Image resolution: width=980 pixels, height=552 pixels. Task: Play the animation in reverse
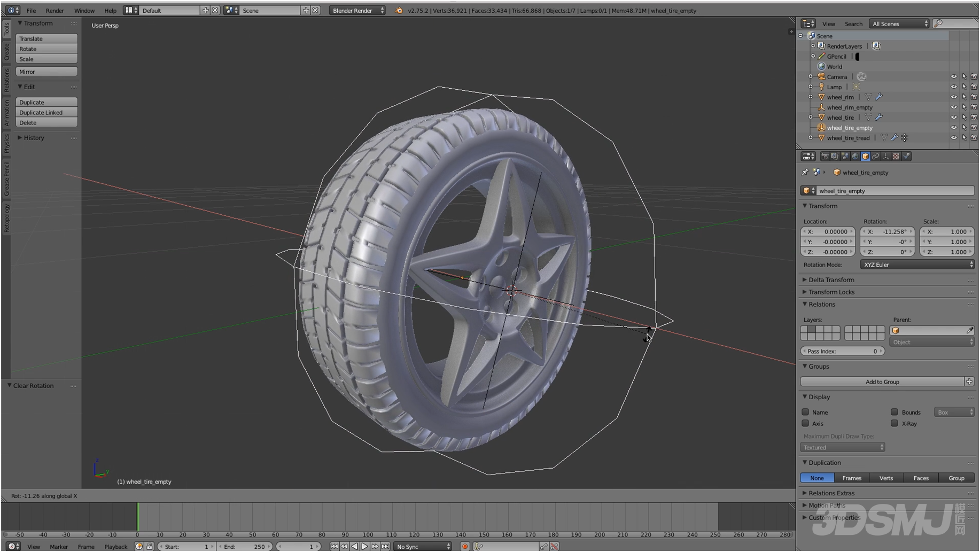point(354,546)
